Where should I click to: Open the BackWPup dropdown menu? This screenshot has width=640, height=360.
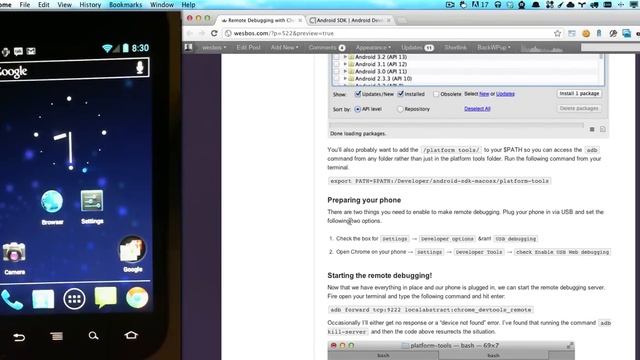(494, 47)
